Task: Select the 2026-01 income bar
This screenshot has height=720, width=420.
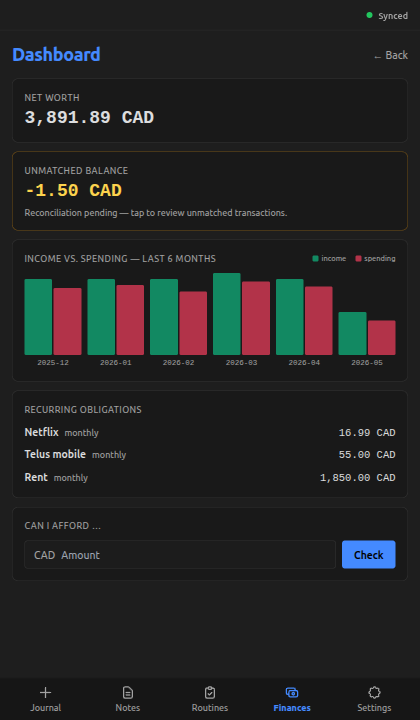Action: pos(101,317)
